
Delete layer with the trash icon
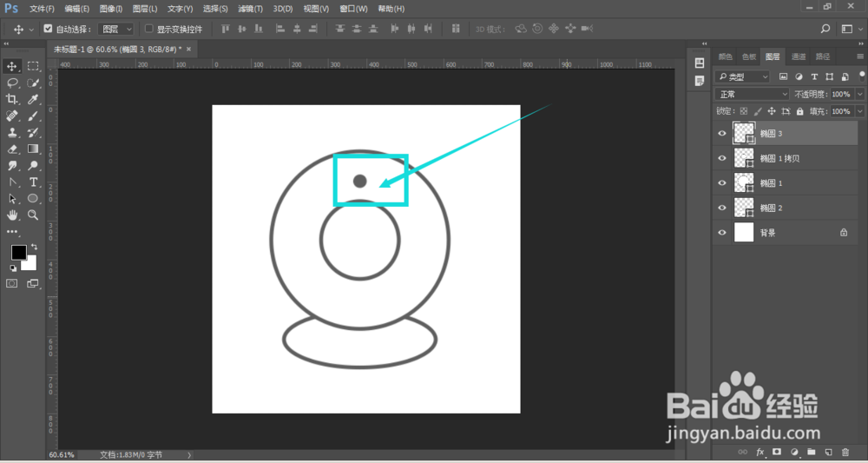845,452
